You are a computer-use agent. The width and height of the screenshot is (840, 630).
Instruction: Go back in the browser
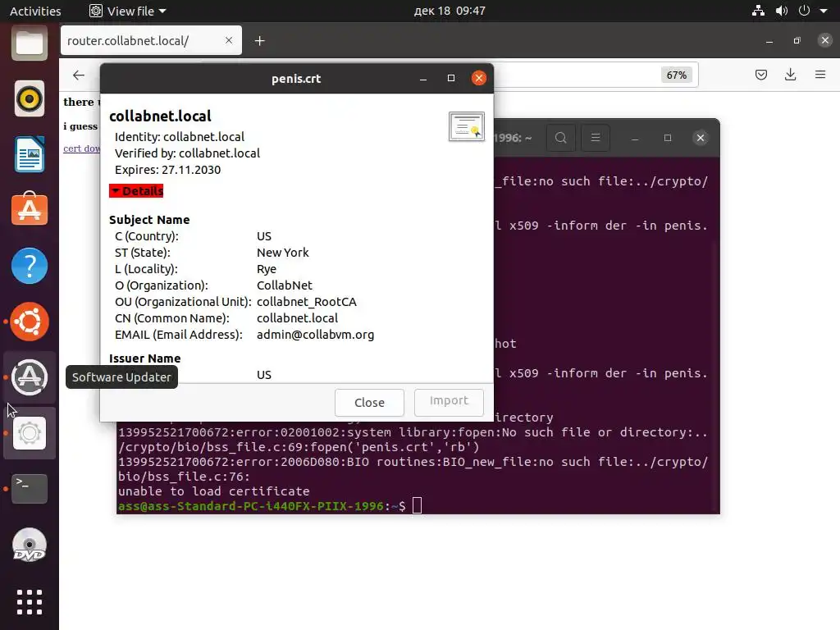pos(79,75)
